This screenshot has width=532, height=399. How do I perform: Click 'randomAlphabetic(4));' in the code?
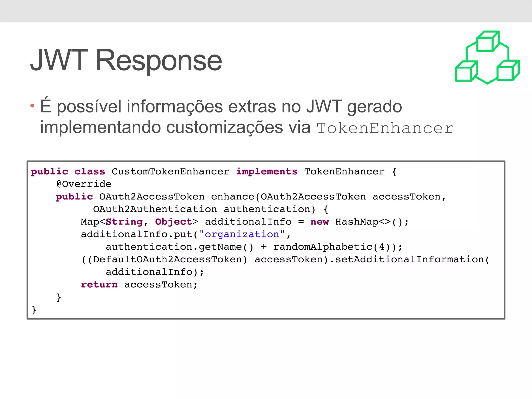[x=338, y=247]
